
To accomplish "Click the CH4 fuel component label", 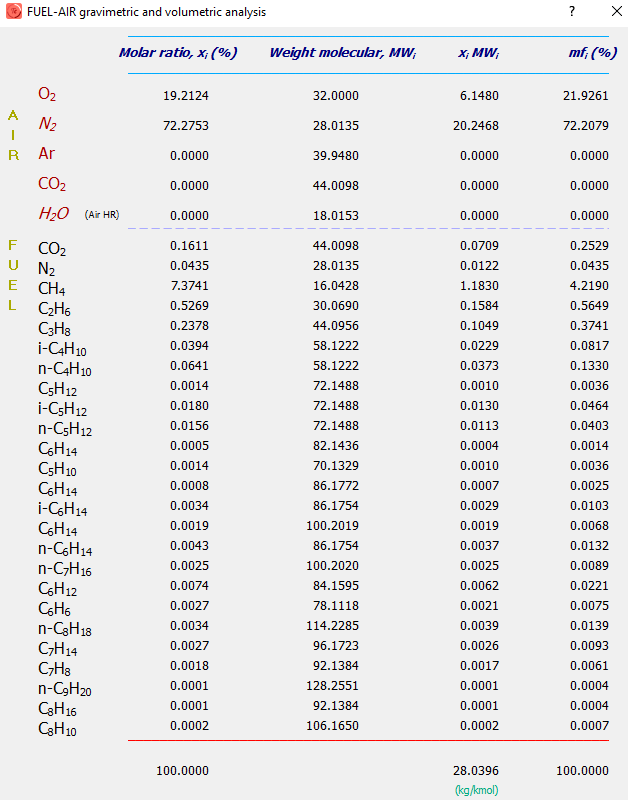I will pyautogui.click(x=52, y=288).
